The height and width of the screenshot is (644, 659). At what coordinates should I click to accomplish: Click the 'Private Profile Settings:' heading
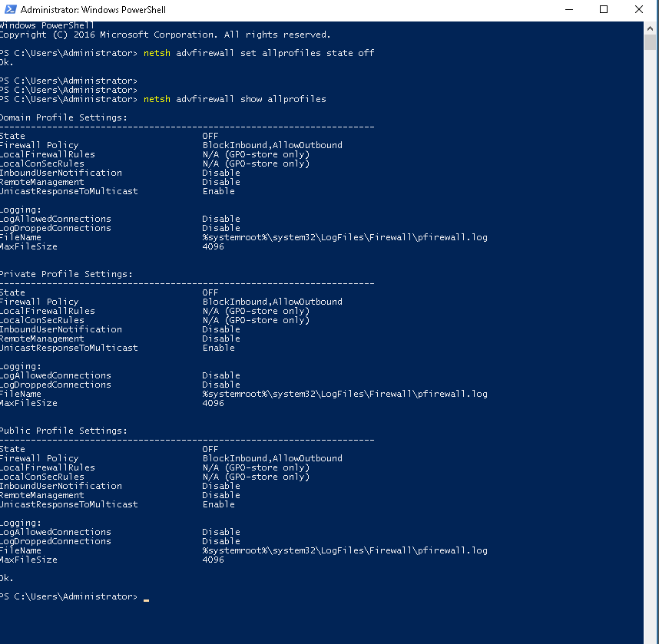point(66,274)
